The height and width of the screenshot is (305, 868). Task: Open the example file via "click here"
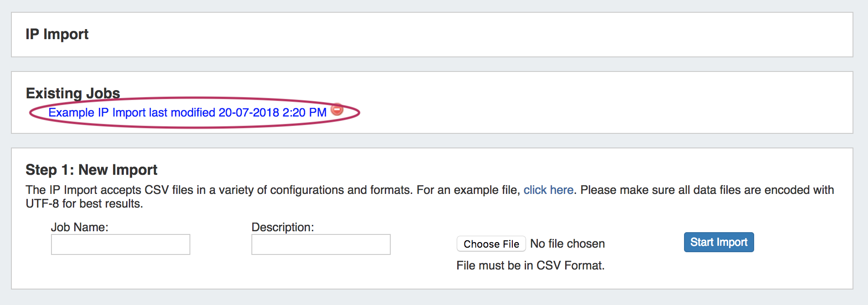pyautogui.click(x=548, y=190)
